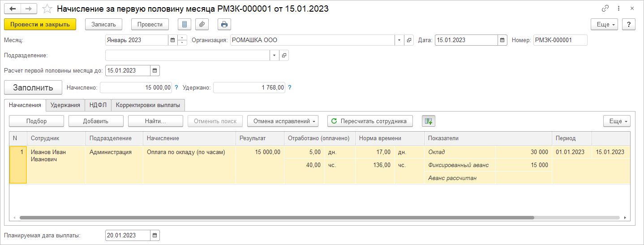Open the top Еще dropdown menu
The width and height of the screenshot is (644, 245).
click(604, 24)
